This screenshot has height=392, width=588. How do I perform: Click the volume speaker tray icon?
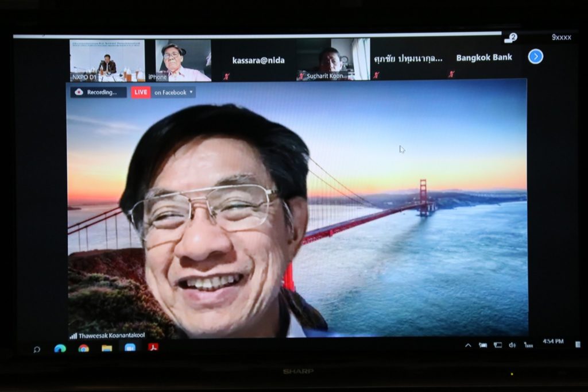(x=512, y=345)
